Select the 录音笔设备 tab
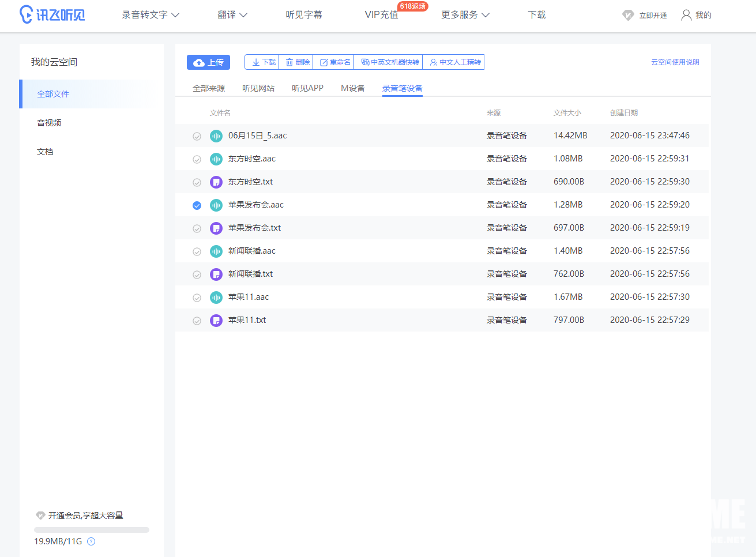756x557 pixels. pos(403,88)
